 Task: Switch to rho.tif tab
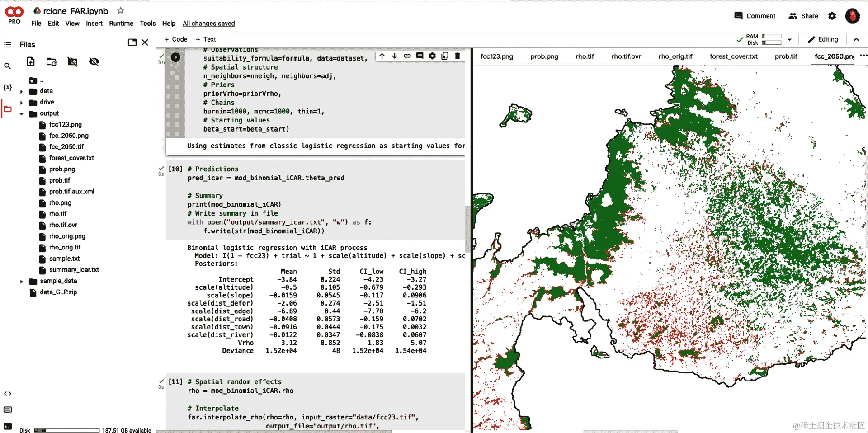point(585,56)
